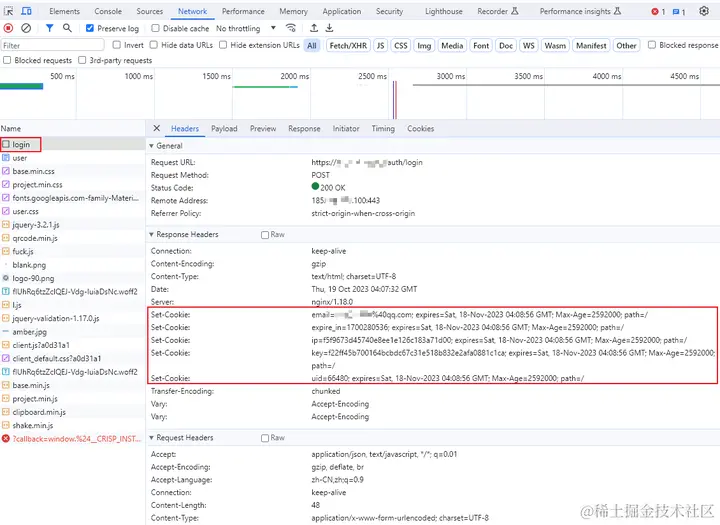Viewport: 720px width, 525px height.
Task: Switch to the Elements panel
Action: 64,11
